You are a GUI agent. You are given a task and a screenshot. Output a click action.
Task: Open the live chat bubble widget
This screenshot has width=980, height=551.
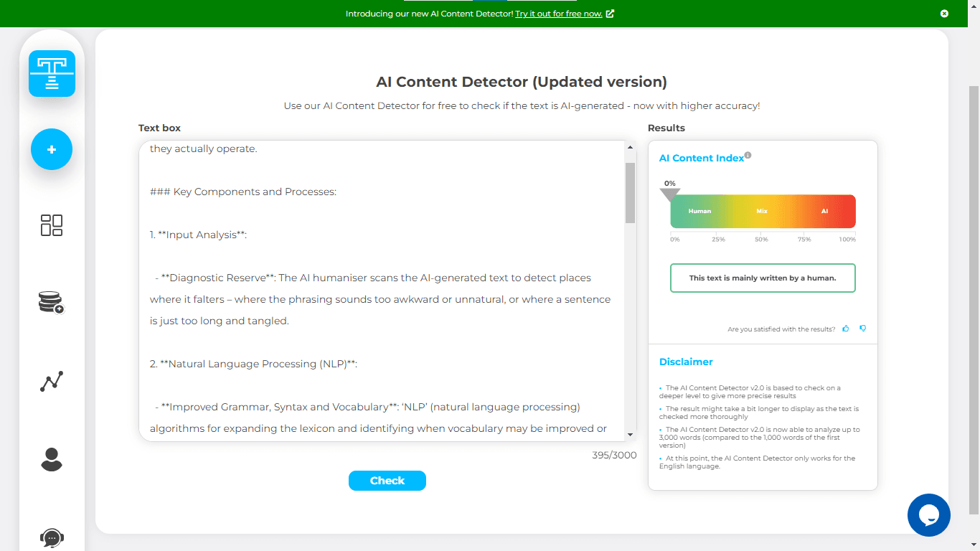[x=928, y=515]
